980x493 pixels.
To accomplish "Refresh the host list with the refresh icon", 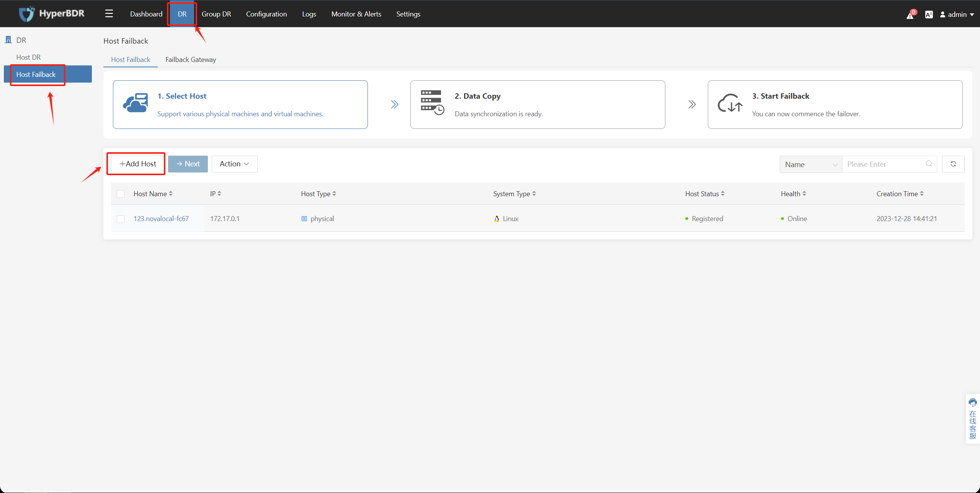I will [954, 164].
